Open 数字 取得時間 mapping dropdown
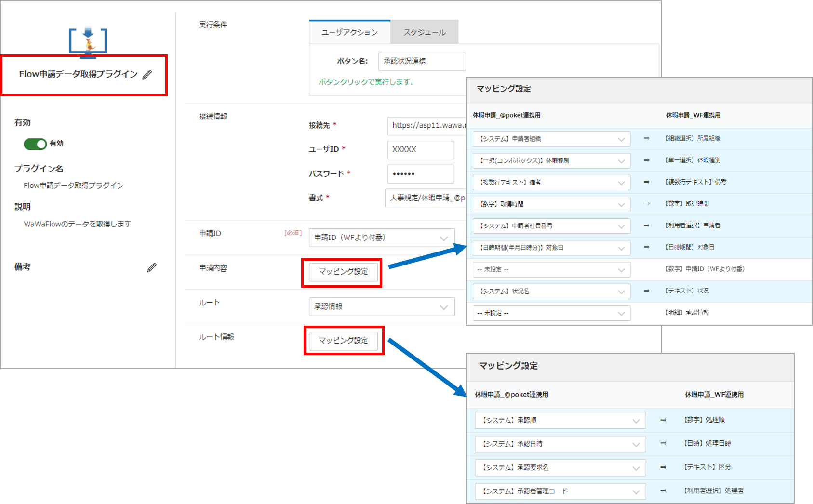This screenshot has width=813, height=504. [x=551, y=204]
